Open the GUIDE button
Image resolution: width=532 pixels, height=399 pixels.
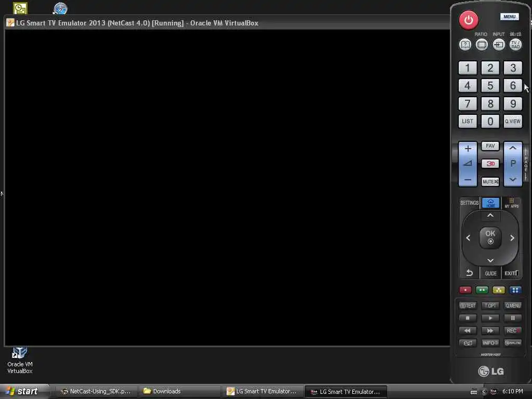[x=490, y=273]
